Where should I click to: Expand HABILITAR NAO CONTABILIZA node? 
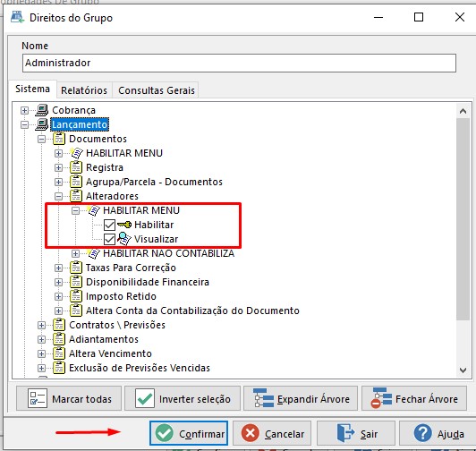pos(75,253)
